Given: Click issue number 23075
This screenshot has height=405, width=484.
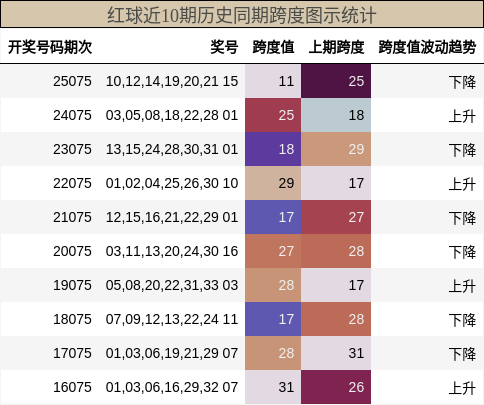Looking at the screenshot, I should tap(72, 149).
